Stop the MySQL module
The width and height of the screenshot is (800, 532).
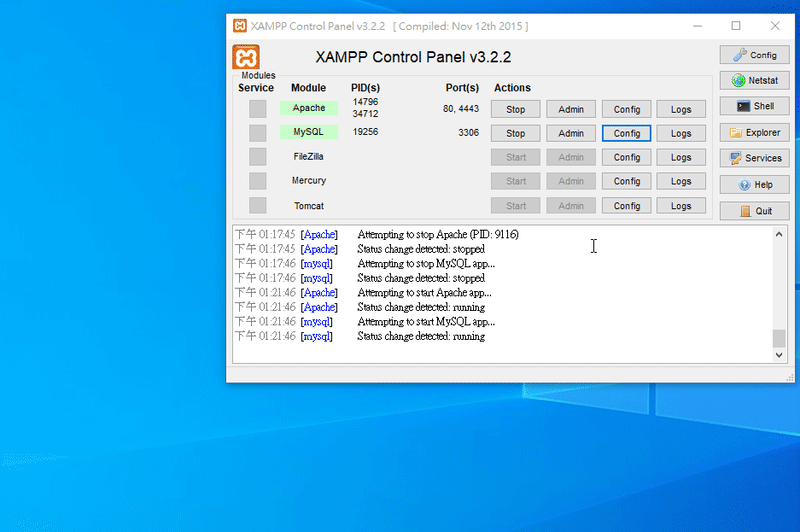point(515,133)
